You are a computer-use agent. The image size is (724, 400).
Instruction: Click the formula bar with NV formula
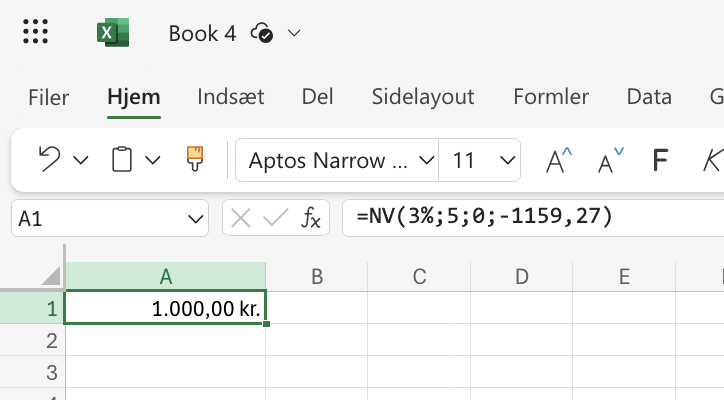tap(533, 218)
